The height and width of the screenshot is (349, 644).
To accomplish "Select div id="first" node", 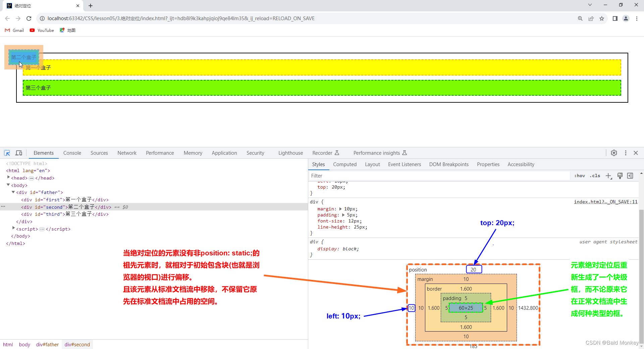I will [x=65, y=200].
